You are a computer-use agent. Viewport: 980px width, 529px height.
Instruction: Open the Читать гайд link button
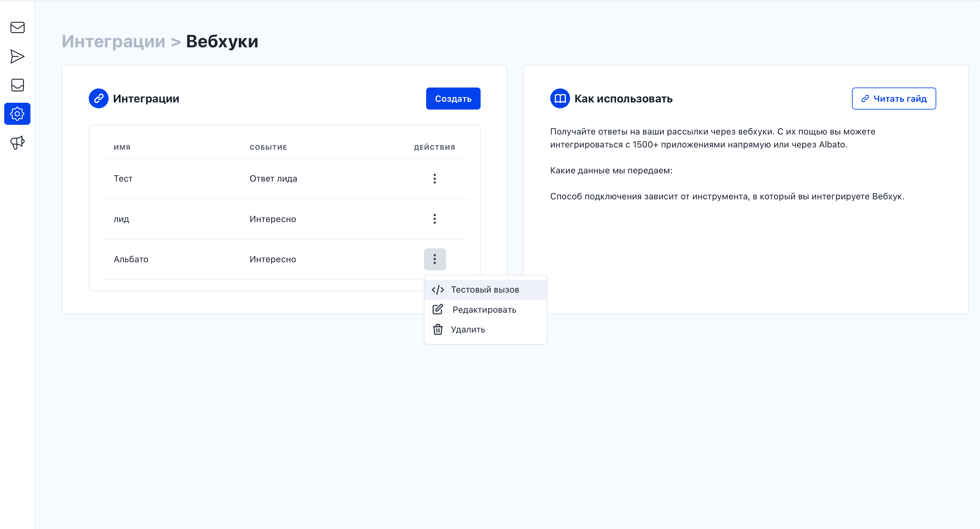click(894, 99)
